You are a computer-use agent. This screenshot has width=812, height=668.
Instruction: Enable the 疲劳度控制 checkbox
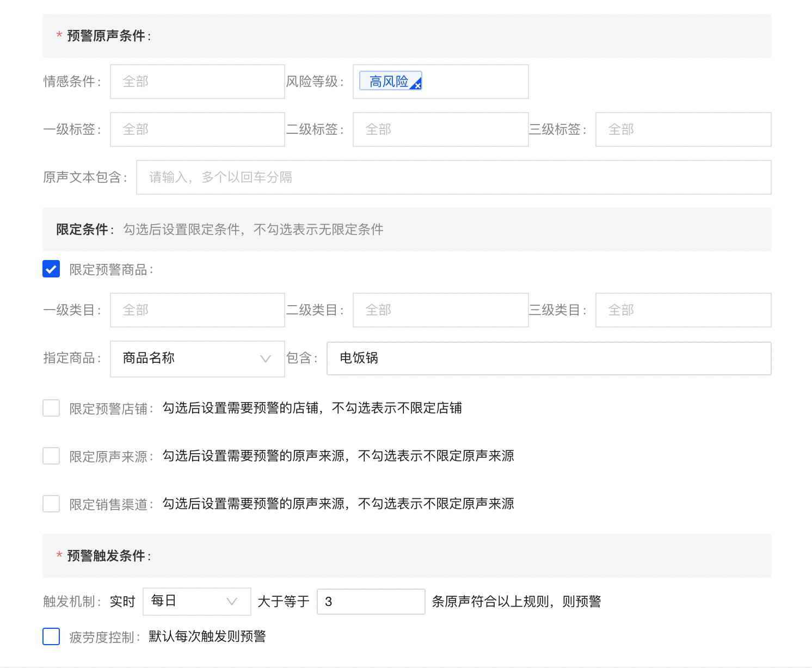51,636
